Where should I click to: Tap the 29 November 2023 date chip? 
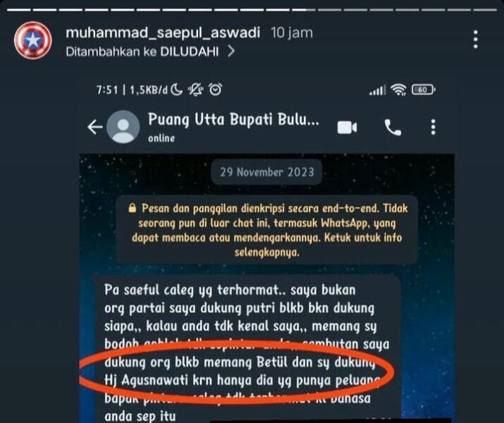coord(266,172)
